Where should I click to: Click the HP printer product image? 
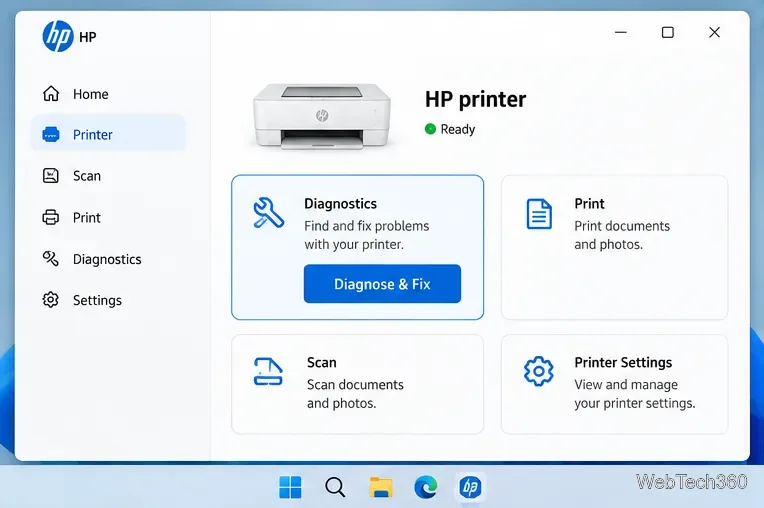point(322,116)
